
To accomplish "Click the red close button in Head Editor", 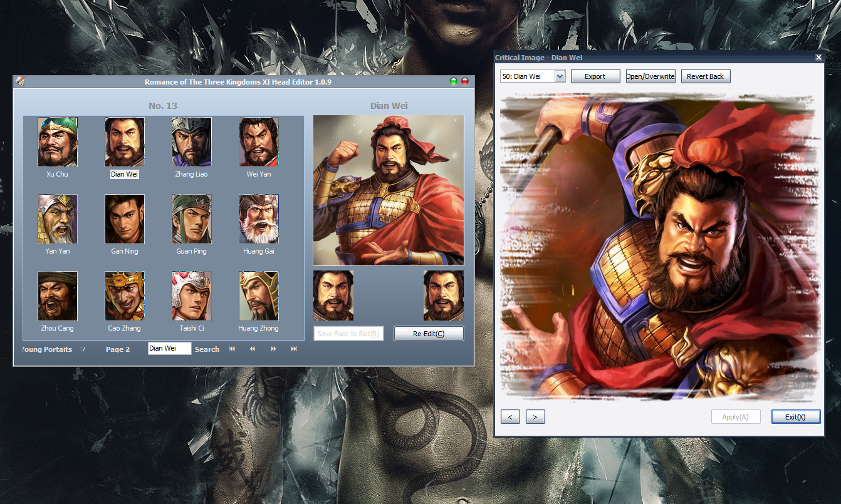I will click(465, 81).
